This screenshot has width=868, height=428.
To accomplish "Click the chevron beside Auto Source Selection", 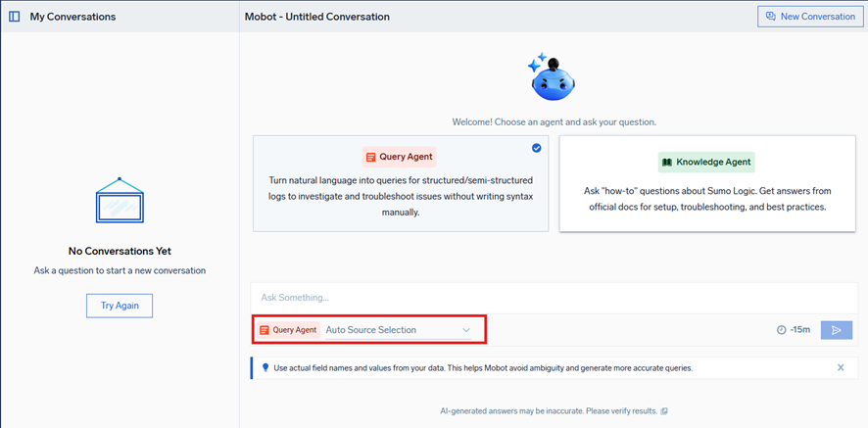I will (466, 330).
